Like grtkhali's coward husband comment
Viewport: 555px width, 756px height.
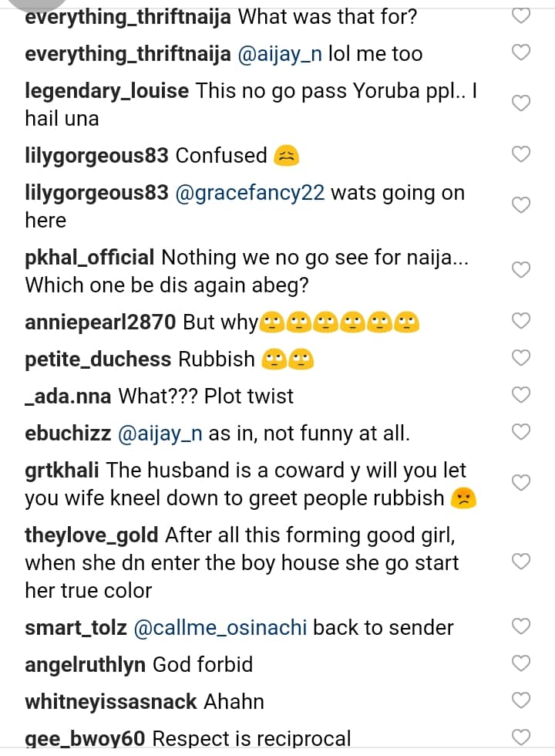(522, 483)
